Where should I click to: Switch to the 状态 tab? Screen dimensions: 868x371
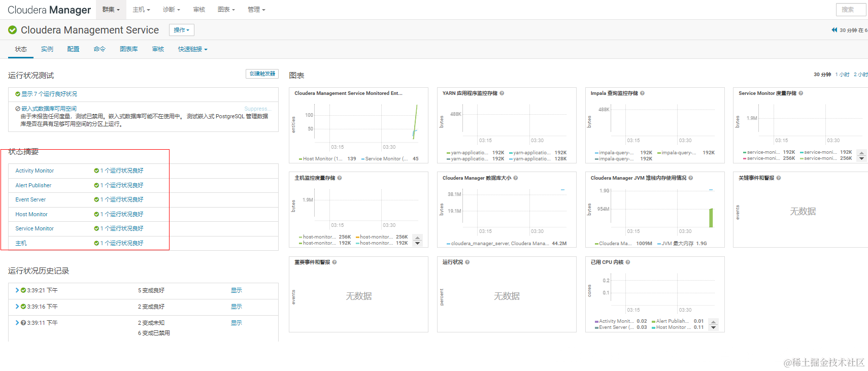(21, 49)
